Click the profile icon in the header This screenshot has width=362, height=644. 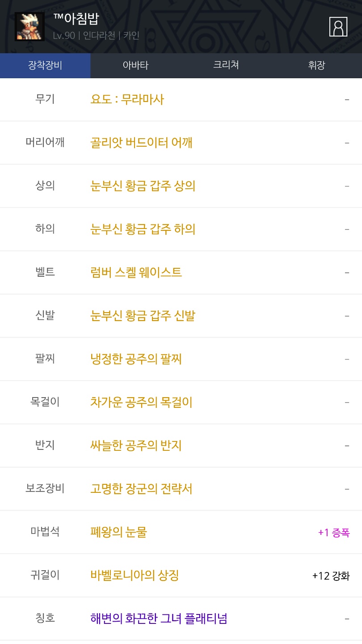[x=338, y=27]
